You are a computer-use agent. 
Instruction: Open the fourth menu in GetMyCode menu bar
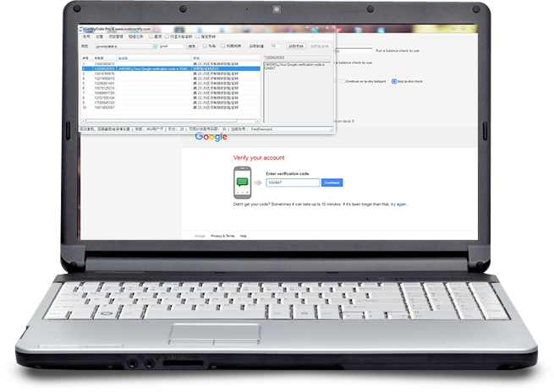click(135, 36)
